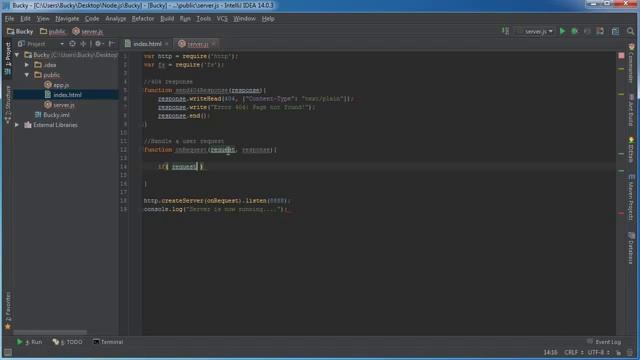
Task: Click the http.createServer code line
Action: [217, 201]
